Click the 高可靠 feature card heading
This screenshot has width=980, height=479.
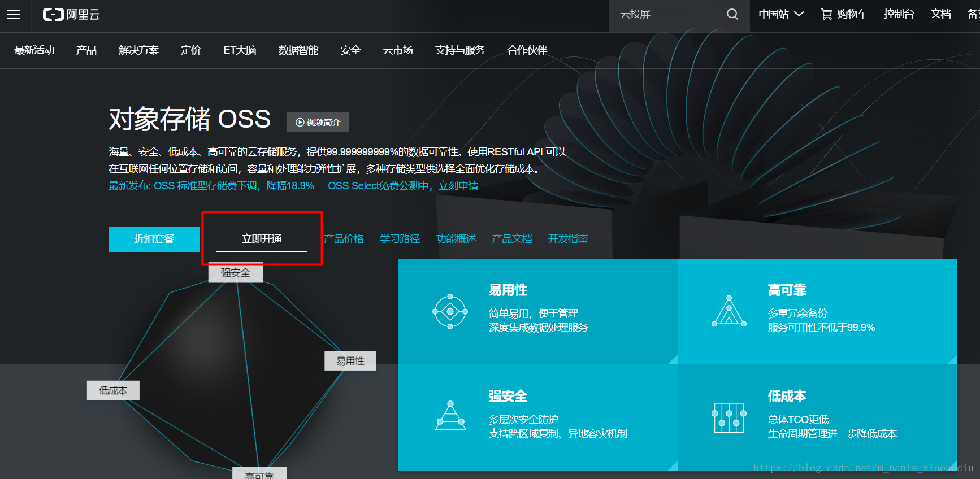pos(787,290)
